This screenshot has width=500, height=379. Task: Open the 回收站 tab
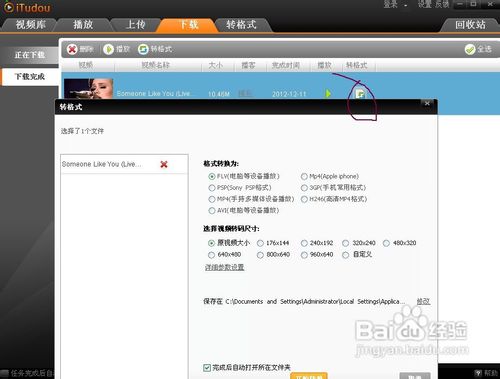tap(470, 25)
